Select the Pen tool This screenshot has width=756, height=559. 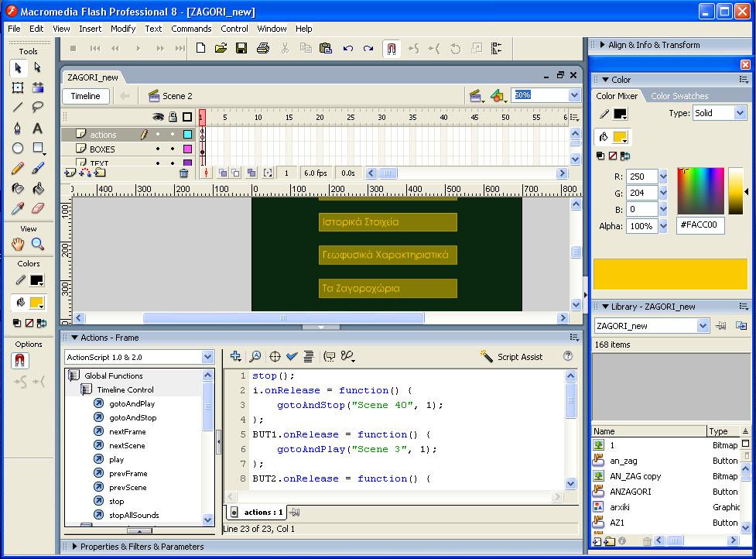(x=18, y=129)
